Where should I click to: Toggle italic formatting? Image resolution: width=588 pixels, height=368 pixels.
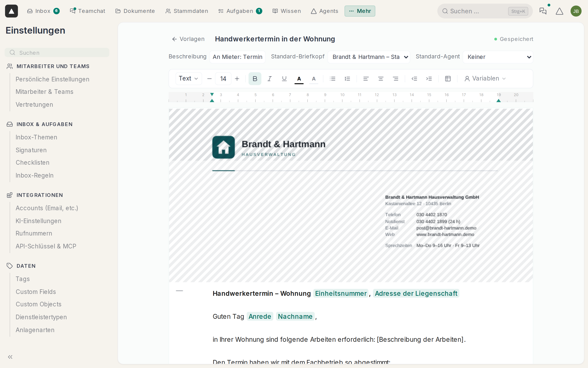(269, 79)
